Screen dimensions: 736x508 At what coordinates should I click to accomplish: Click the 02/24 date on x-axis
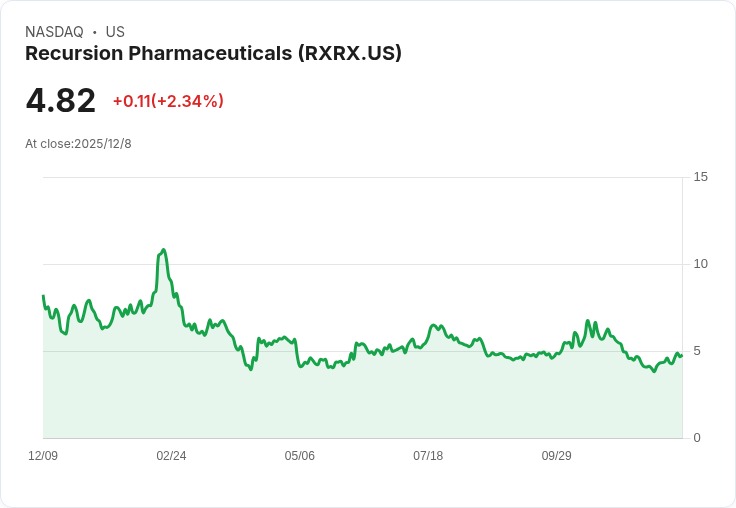[171, 456]
